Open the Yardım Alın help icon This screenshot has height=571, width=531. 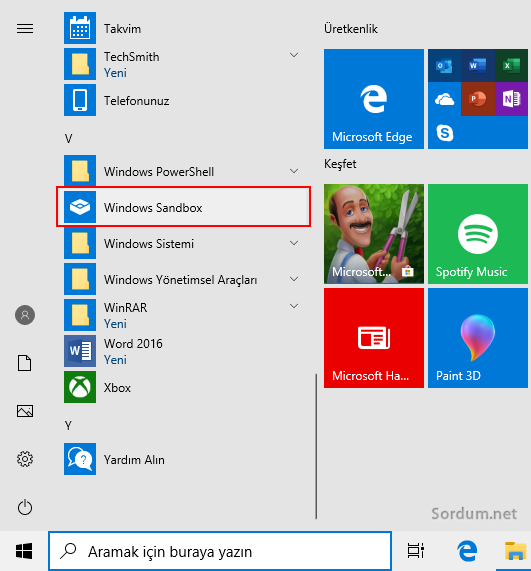point(80,459)
